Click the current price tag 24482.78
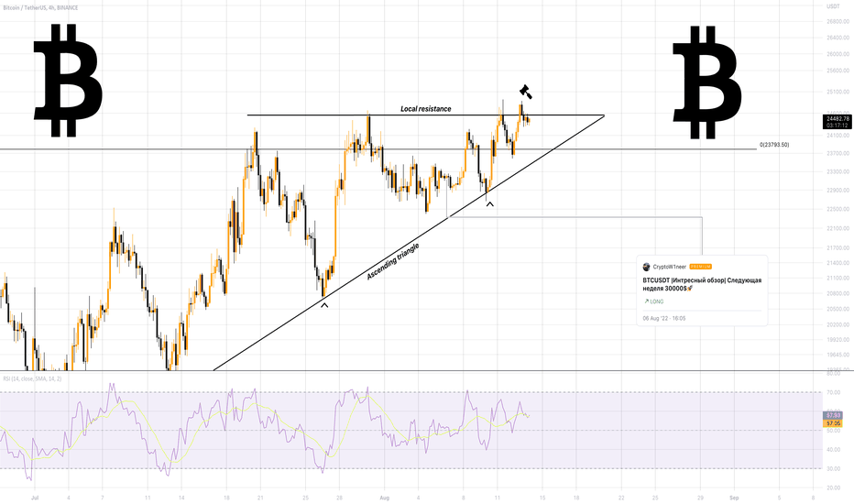Image resolution: width=854 pixels, height=504 pixels. pos(838,118)
